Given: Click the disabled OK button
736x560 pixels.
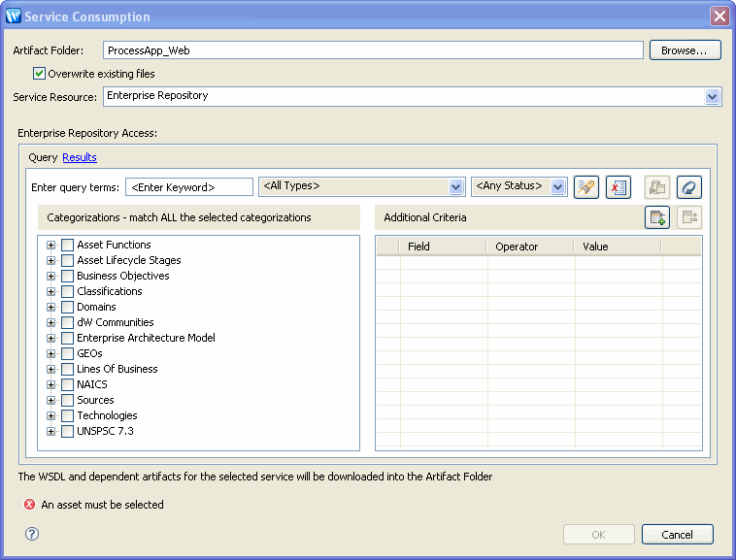Looking at the screenshot, I should pyautogui.click(x=599, y=534).
